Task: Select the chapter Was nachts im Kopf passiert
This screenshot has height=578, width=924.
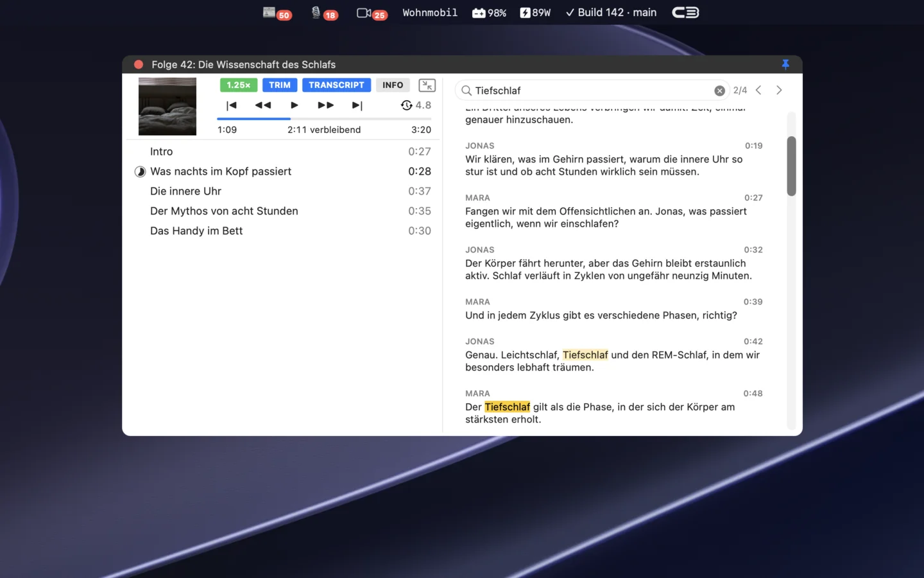Action: (284, 171)
